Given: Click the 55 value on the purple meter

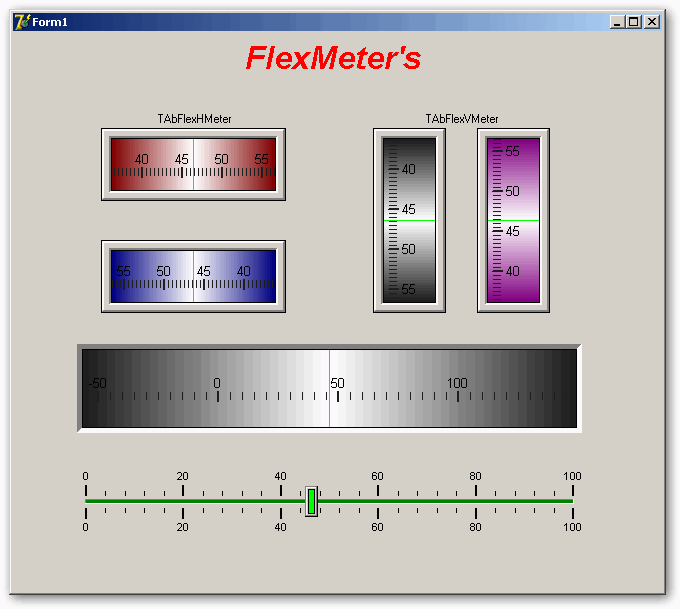Looking at the screenshot, I should (513, 151).
